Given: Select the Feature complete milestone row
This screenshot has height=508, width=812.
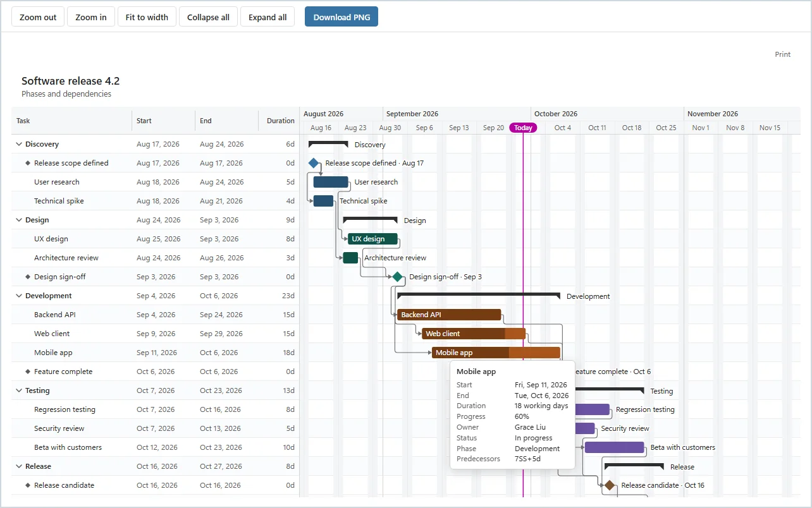Looking at the screenshot, I should pos(156,372).
